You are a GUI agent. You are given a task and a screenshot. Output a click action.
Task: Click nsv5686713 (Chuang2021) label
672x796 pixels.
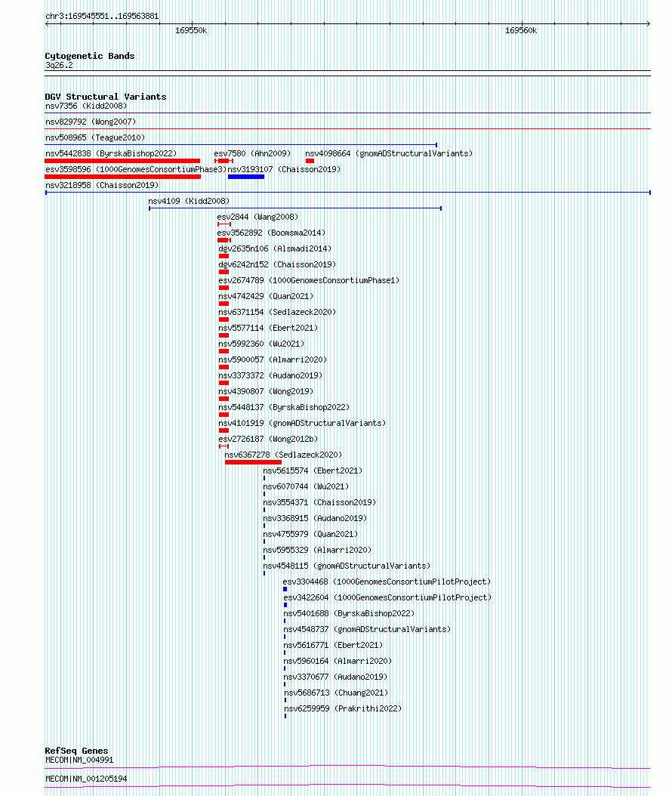tap(337, 693)
